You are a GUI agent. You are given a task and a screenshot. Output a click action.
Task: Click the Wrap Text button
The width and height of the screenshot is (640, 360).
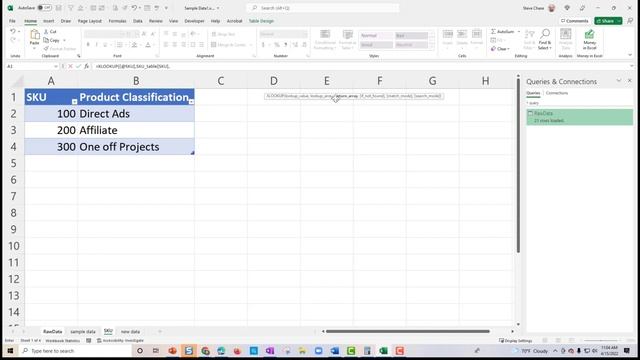223,34
